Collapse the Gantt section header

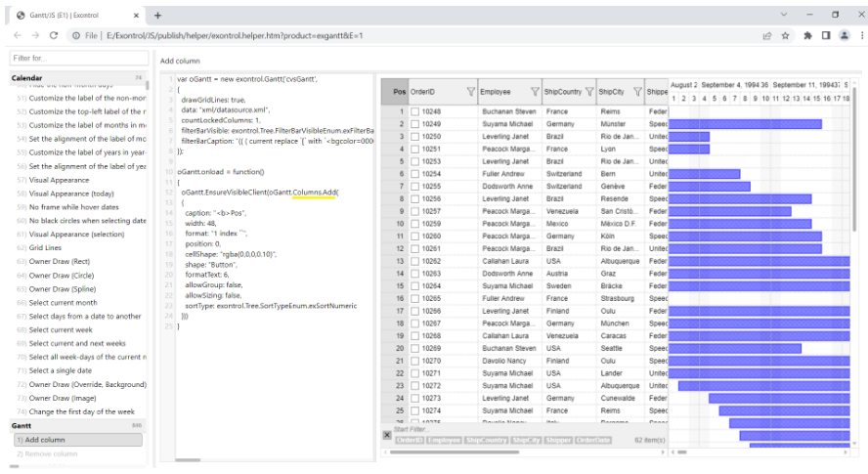pyautogui.click(x=22, y=426)
